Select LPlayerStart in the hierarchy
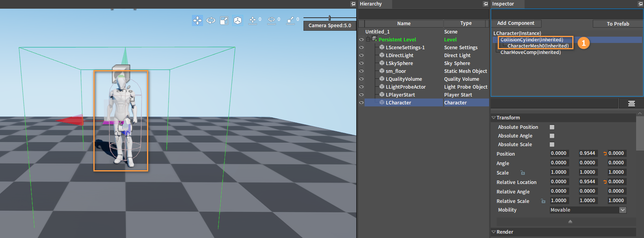Image resolution: width=644 pixels, height=238 pixels. [400, 95]
